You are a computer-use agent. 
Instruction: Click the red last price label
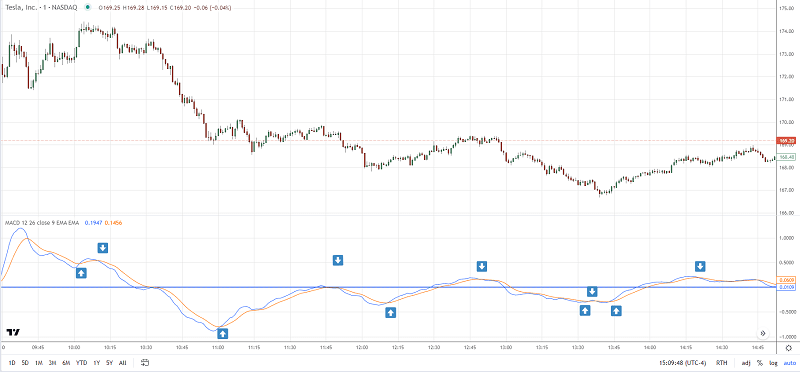pos(785,140)
